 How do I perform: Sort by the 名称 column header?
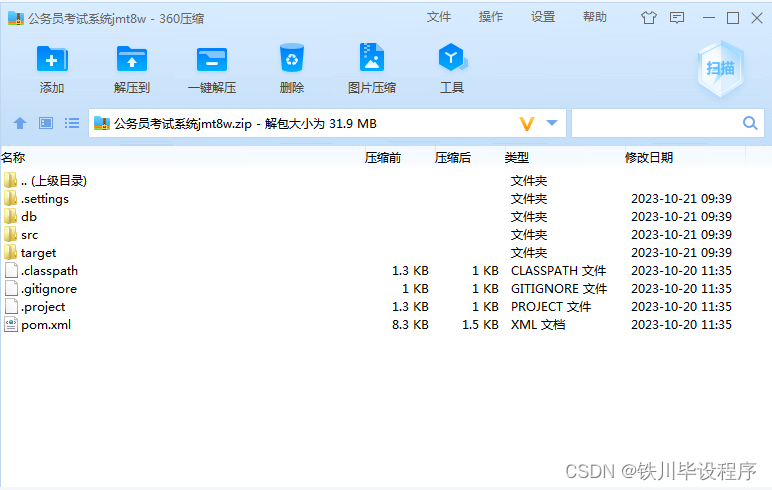(x=13, y=158)
